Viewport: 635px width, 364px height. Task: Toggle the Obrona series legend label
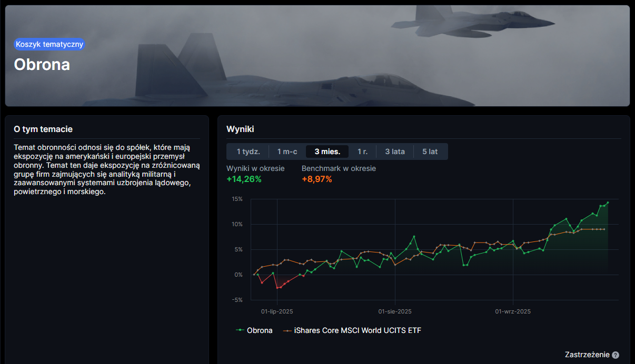pos(260,330)
